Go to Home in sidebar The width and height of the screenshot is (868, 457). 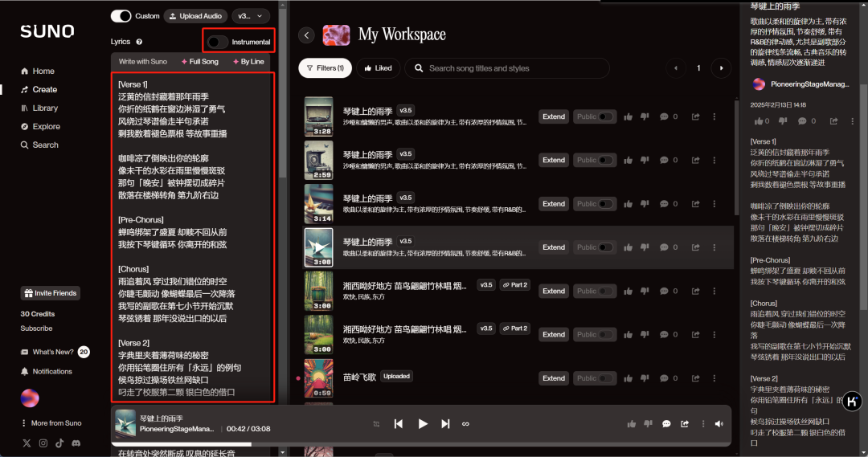tap(38, 71)
